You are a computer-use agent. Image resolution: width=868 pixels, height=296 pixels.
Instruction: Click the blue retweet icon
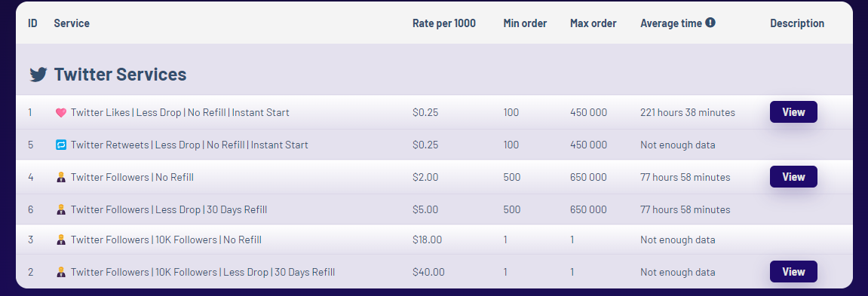[61, 145]
